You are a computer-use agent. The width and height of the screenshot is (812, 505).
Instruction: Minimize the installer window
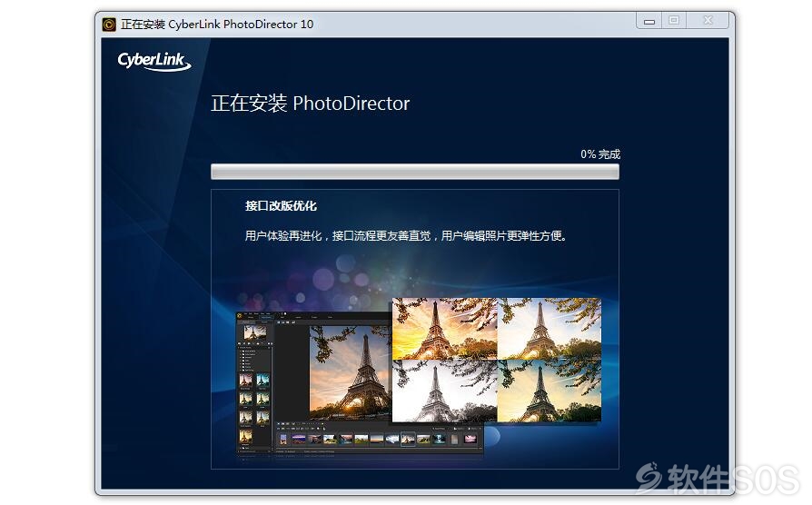pyautogui.click(x=649, y=21)
